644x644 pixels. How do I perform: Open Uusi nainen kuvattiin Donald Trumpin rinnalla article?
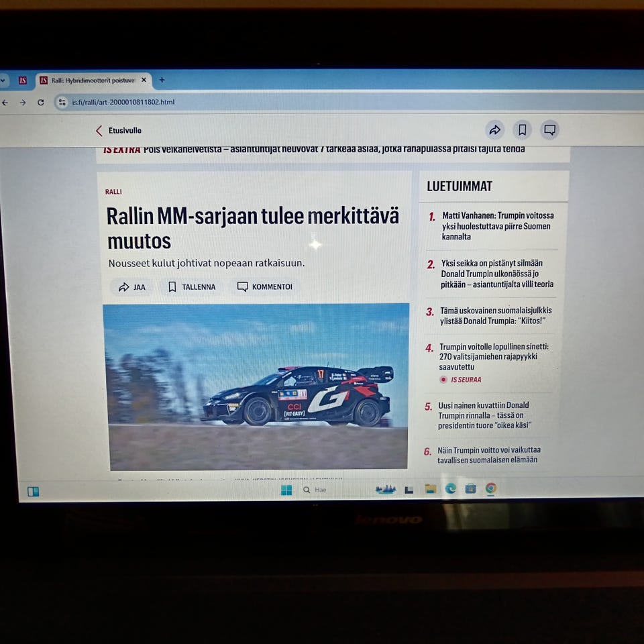point(484,415)
